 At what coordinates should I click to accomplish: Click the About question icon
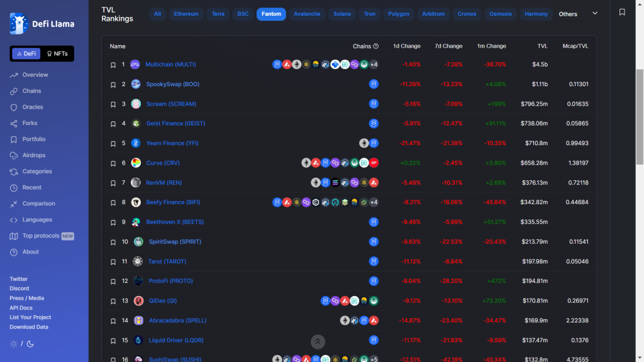click(14, 252)
